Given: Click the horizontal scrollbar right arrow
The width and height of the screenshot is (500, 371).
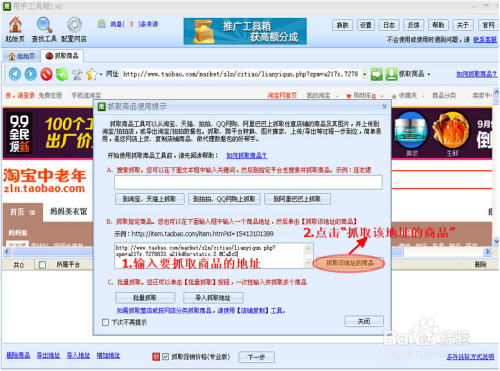Looking at the screenshot, I should click(x=488, y=251).
